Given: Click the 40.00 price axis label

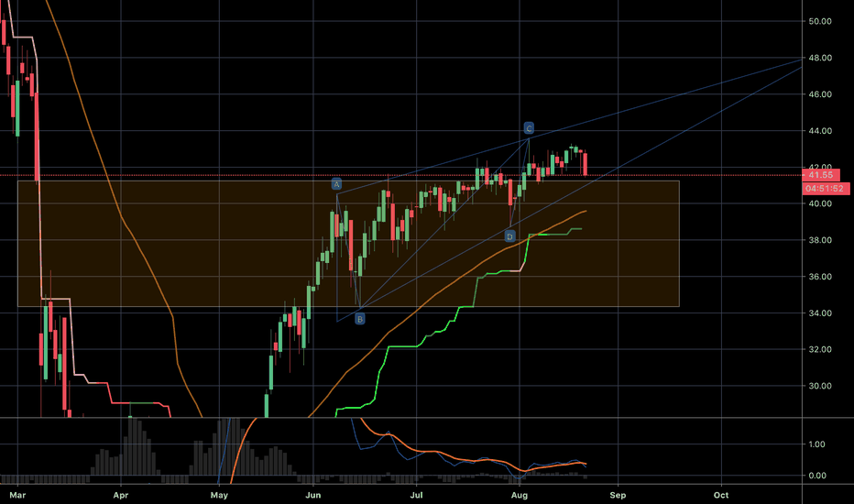Looking at the screenshot, I should (x=820, y=203).
